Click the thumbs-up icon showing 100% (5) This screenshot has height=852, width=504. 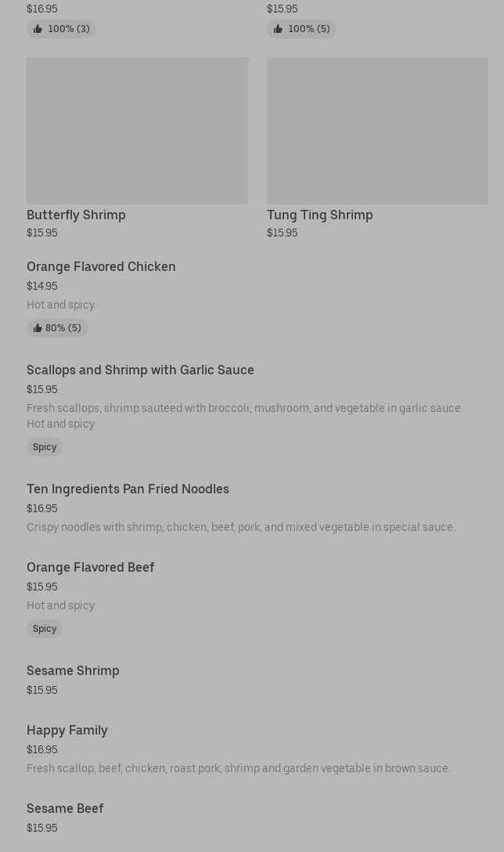278,29
